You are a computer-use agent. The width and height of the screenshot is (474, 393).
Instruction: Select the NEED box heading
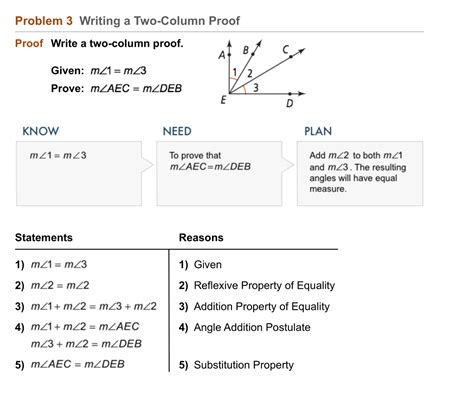(x=177, y=131)
